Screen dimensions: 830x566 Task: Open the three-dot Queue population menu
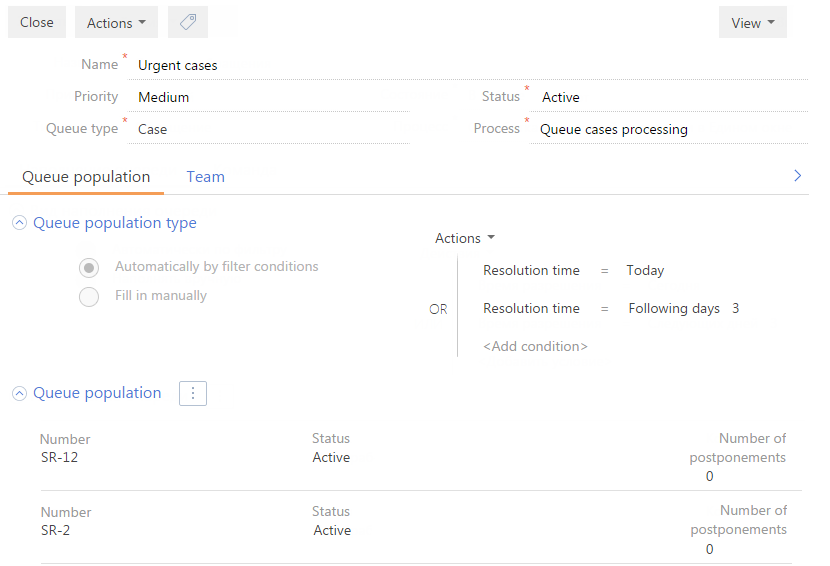point(193,393)
